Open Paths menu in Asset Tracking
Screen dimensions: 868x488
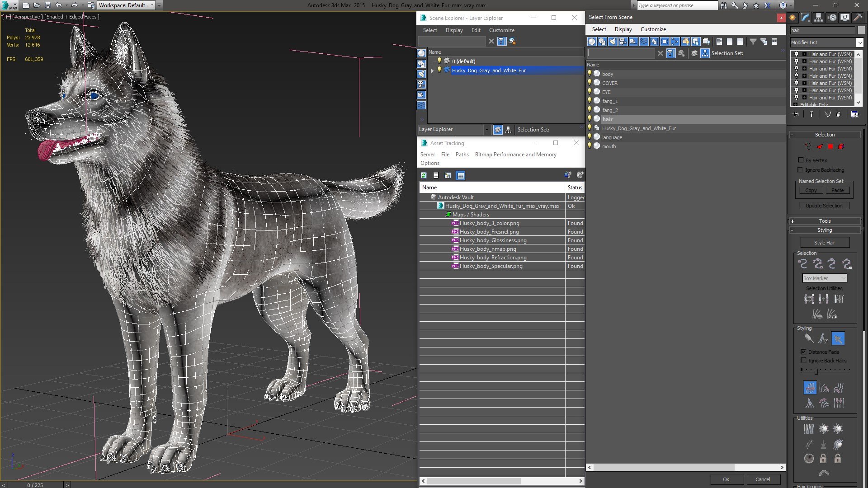[x=462, y=155]
